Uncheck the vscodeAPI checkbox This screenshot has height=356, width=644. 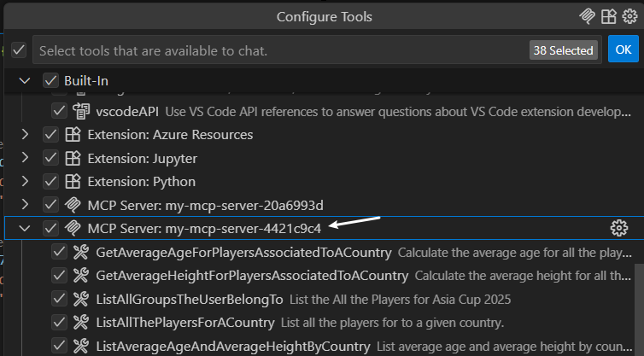(59, 111)
